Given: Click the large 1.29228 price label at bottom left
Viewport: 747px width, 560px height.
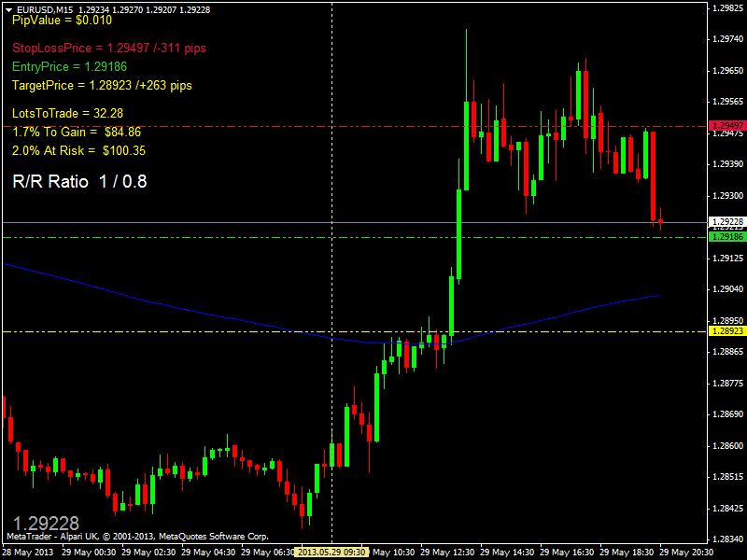Looking at the screenshot, I should point(46,524).
